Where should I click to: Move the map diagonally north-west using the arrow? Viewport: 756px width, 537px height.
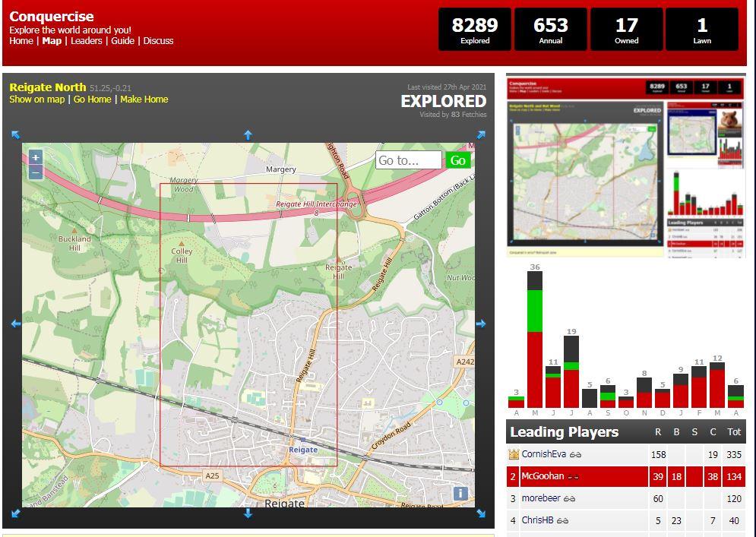16,135
